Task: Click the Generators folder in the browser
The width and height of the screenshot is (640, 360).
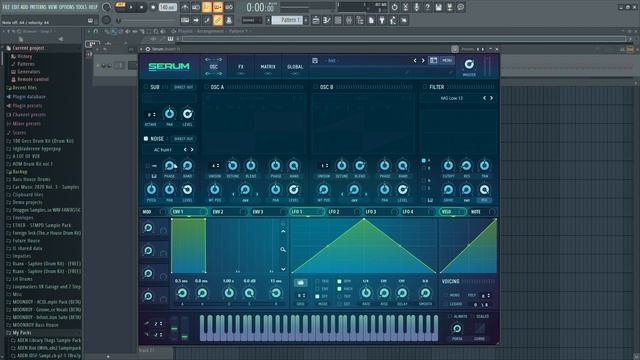Action: click(x=28, y=71)
